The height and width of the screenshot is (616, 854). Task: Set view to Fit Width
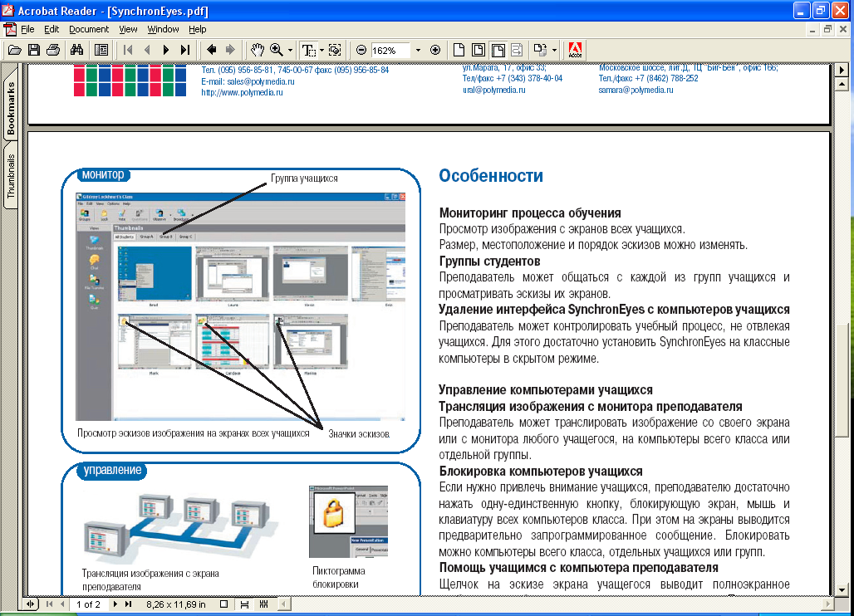tap(498, 50)
